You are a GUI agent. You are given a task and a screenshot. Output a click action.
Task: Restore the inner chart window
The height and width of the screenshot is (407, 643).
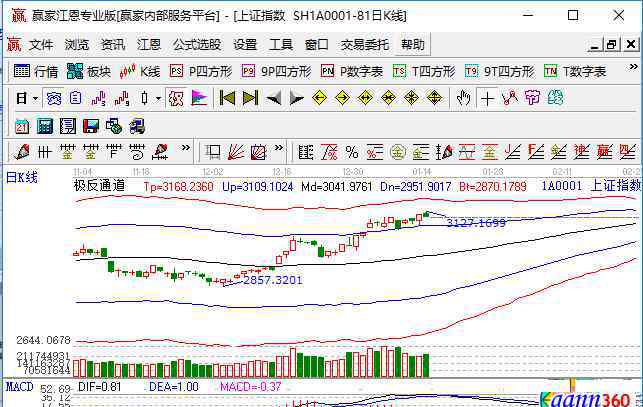(611, 44)
